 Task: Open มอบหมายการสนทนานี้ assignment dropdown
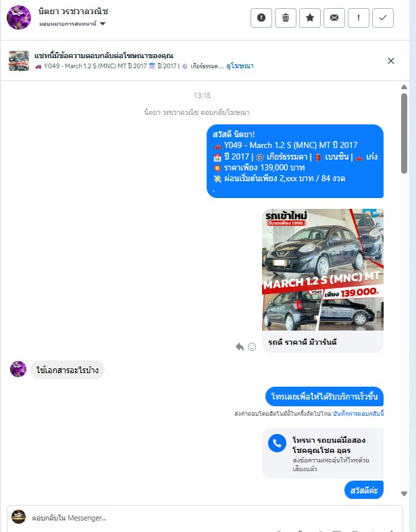tap(72, 24)
